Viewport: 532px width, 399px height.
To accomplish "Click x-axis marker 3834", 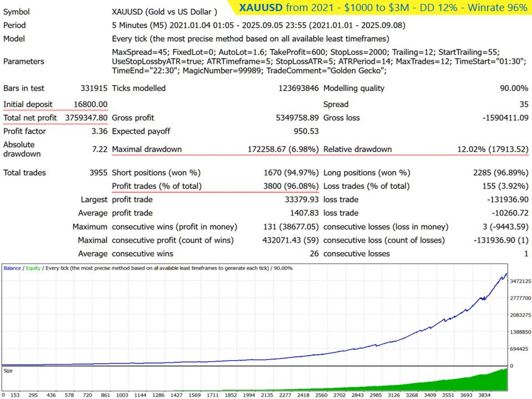I will [x=484, y=395].
